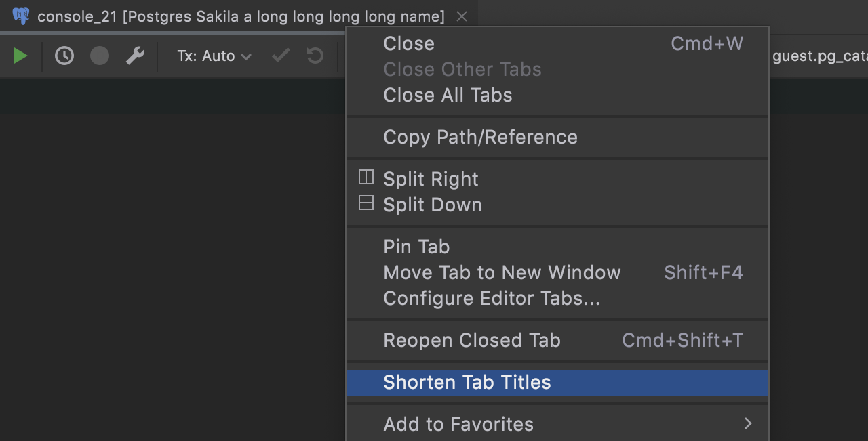Select Move Tab to New Window
The height and width of the screenshot is (441, 868).
(502, 272)
